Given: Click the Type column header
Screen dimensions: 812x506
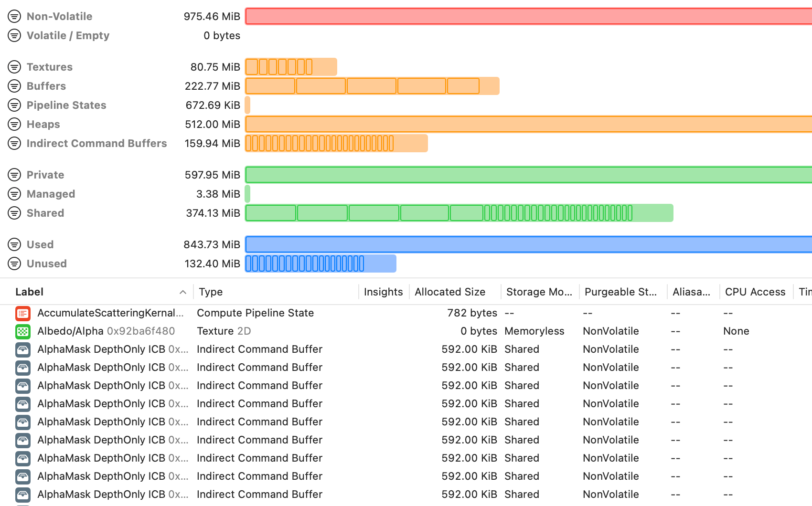Looking at the screenshot, I should (x=211, y=292).
